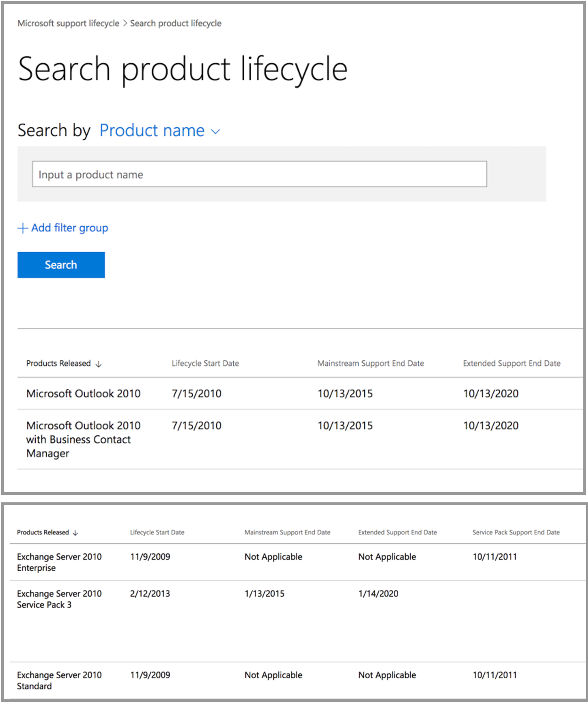Image resolution: width=588 pixels, height=704 pixels.
Task: Select Service Pack 3 extended end 1/14/2020
Action: (x=378, y=594)
